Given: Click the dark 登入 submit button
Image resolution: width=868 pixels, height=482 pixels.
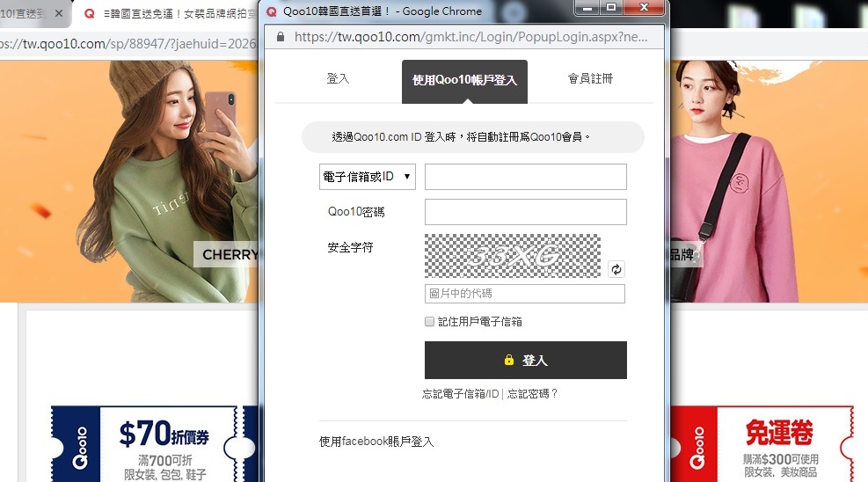Looking at the screenshot, I should (526, 361).
